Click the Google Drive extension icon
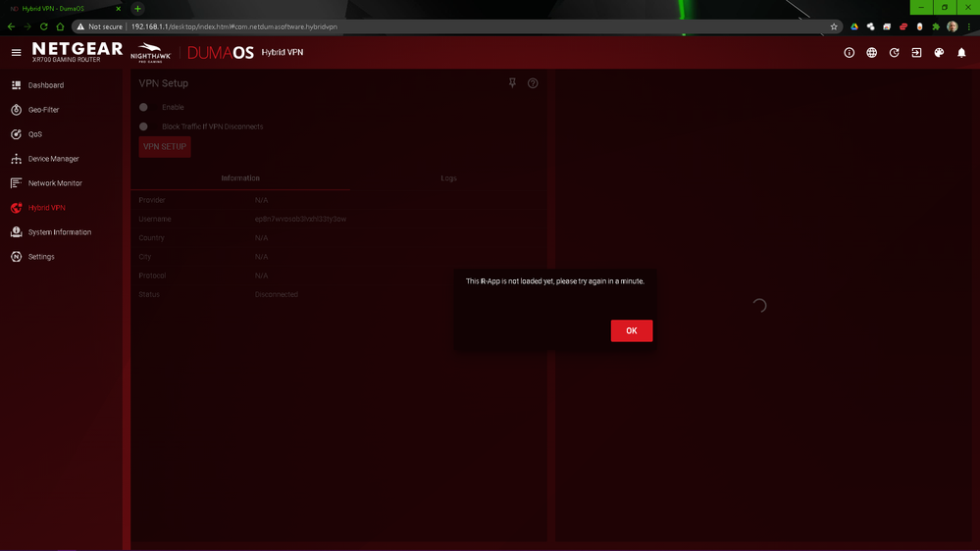 click(854, 26)
